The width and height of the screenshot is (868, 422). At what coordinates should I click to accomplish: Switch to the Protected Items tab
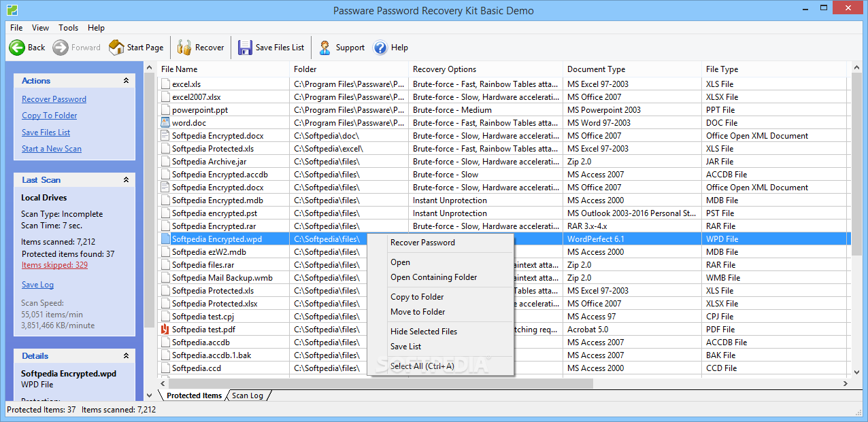tap(194, 395)
